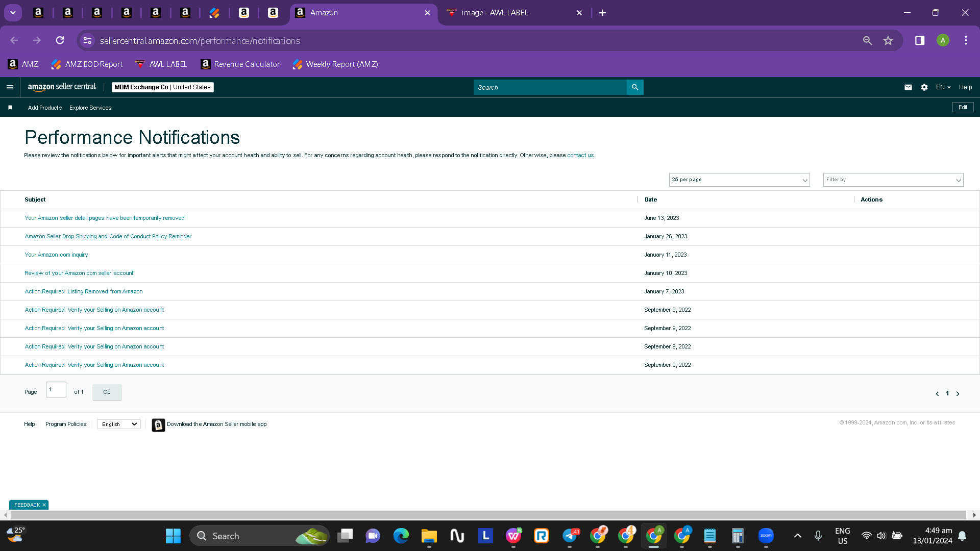Open 'Review of your Amazon.com seller account' notification
Viewport: 980px width, 551px height.
point(79,273)
